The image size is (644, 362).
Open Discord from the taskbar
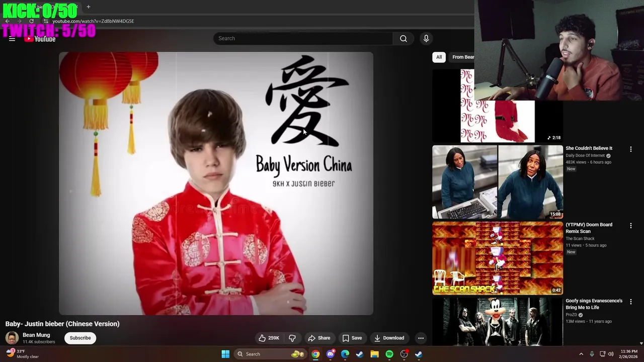(330, 354)
